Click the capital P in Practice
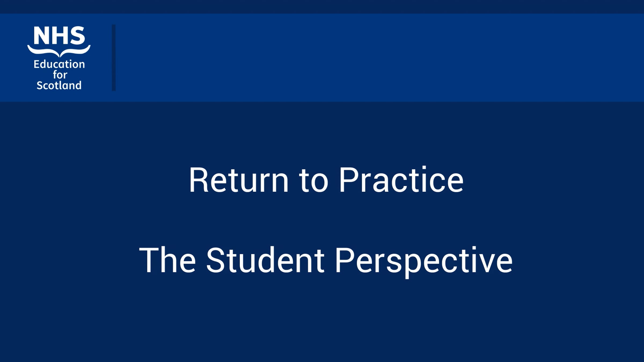 pos(348,180)
